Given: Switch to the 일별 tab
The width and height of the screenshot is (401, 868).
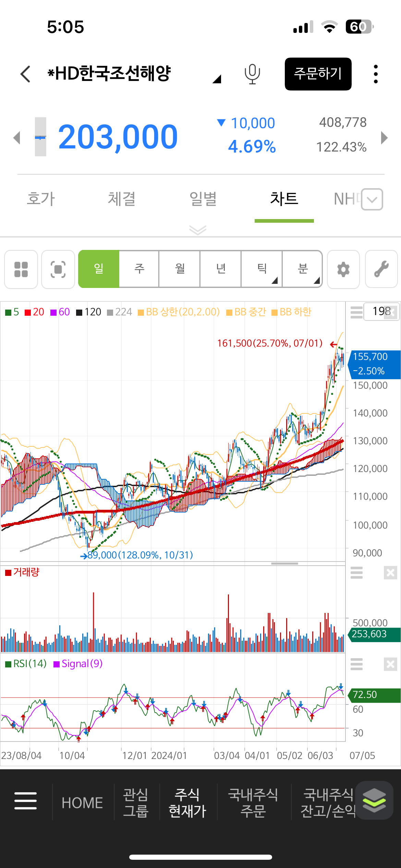Looking at the screenshot, I should 203,199.
